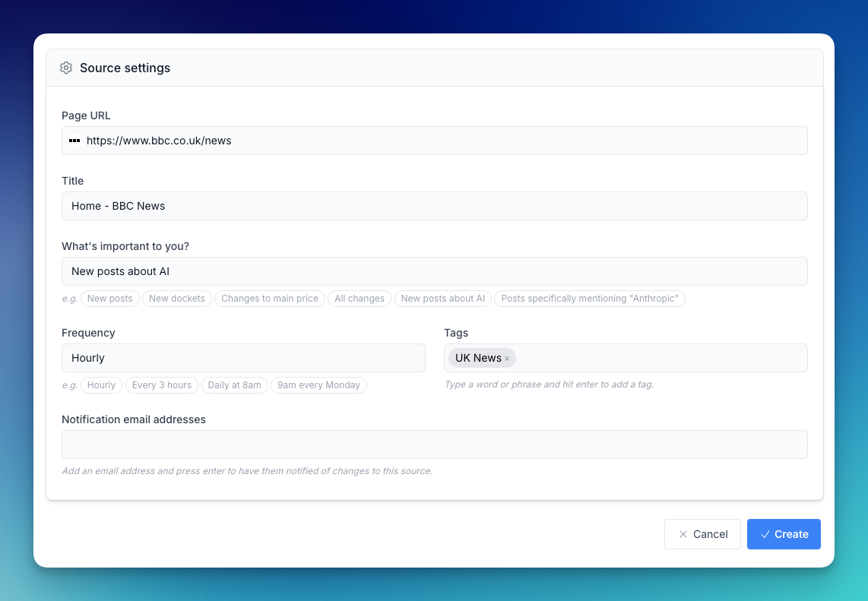Viewport: 868px width, 601px height.
Task: Choose the Posts mentioning "Anthropic" suggestion
Action: 590,299
